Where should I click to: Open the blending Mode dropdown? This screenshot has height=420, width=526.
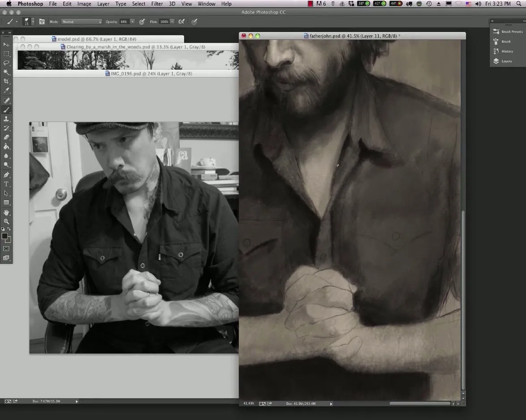click(x=81, y=21)
